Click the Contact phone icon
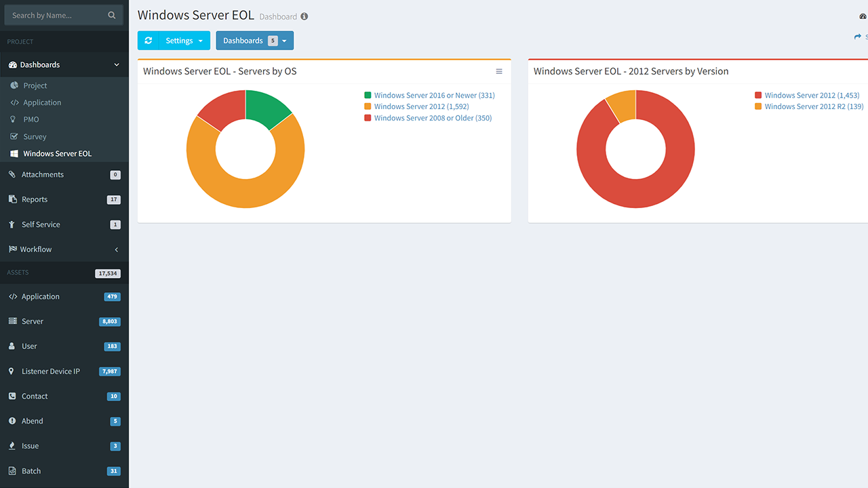This screenshot has width=868, height=488. coord(12,396)
